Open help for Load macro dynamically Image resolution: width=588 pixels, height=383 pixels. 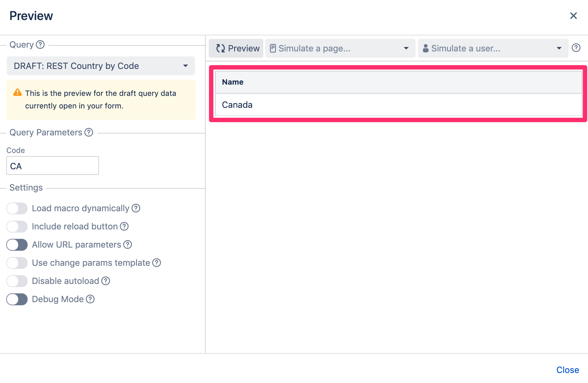tap(136, 208)
